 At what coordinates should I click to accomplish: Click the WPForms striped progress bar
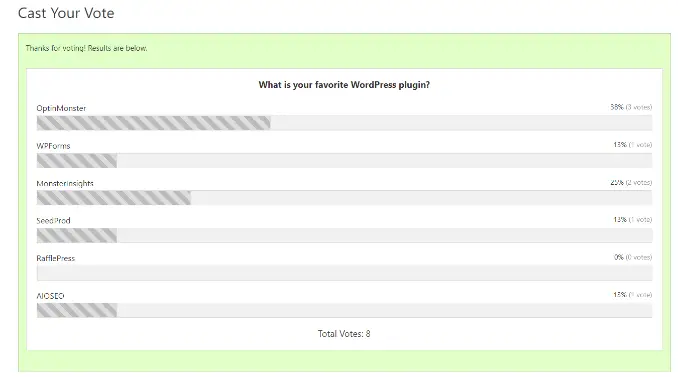click(x=77, y=161)
